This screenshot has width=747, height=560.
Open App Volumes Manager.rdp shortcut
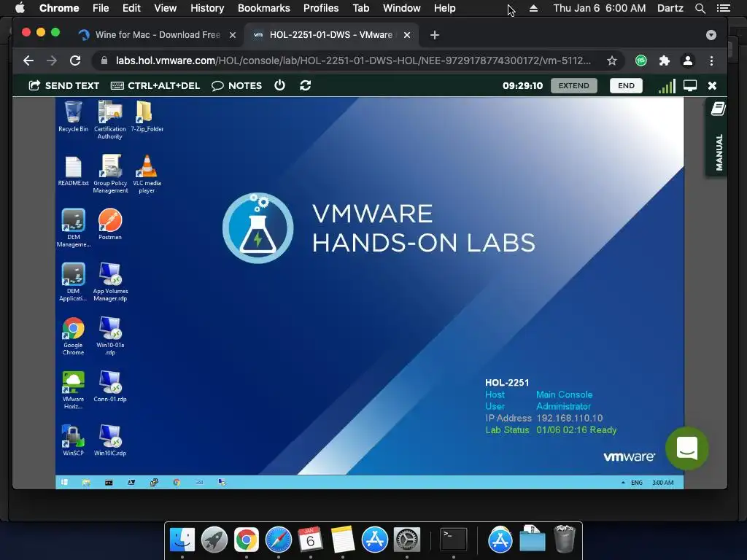tap(110, 282)
